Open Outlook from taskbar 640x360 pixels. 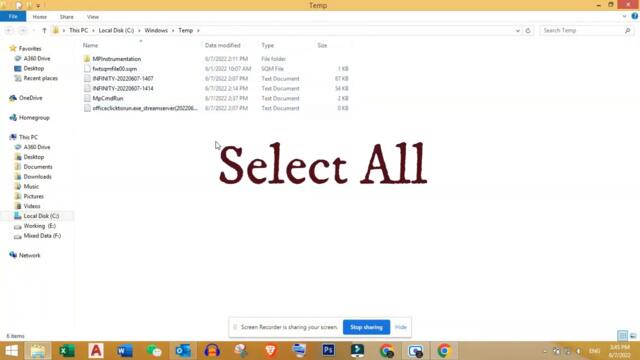point(183,351)
